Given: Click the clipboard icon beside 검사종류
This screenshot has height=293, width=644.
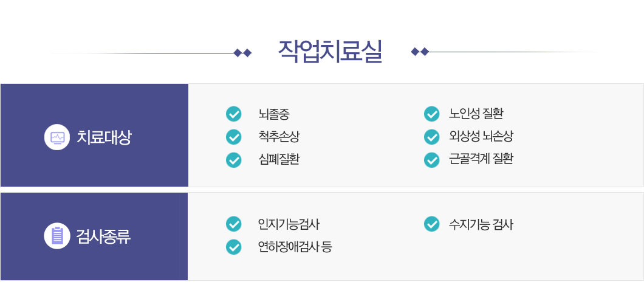Looking at the screenshot, I should [x=57, y=236].
